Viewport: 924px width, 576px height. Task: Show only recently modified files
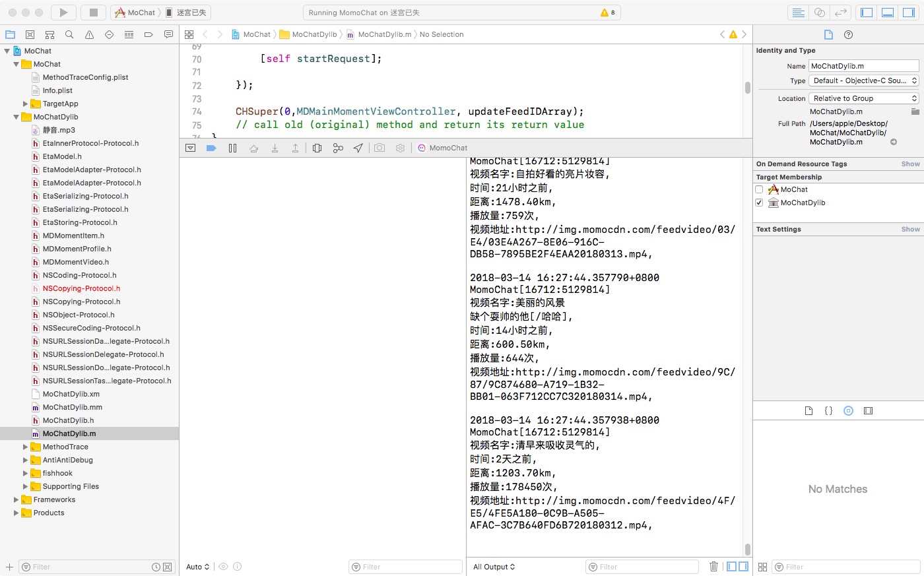(x=156, y=567)
